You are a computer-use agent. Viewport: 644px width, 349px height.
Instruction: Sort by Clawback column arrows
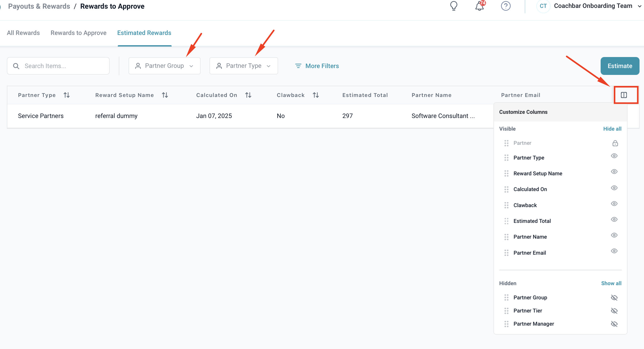click(316, 95)
